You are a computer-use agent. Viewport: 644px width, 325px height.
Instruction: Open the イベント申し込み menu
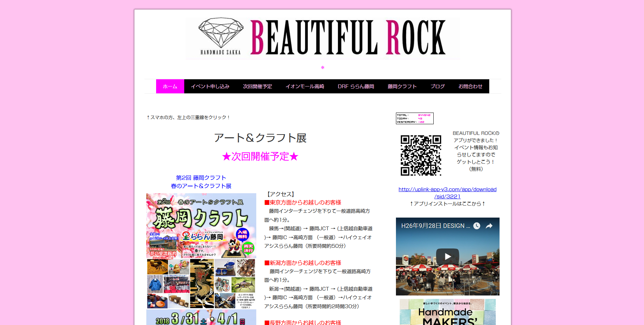pos(210,86)
